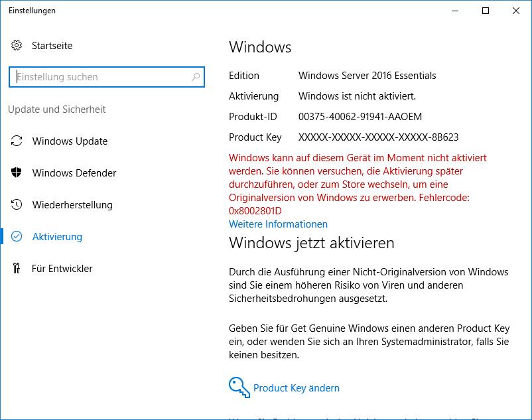Viewport: 532px width, 420px height.
Task: Click the key icon beside Product Key ändern
Action: [x=239, y=387]
